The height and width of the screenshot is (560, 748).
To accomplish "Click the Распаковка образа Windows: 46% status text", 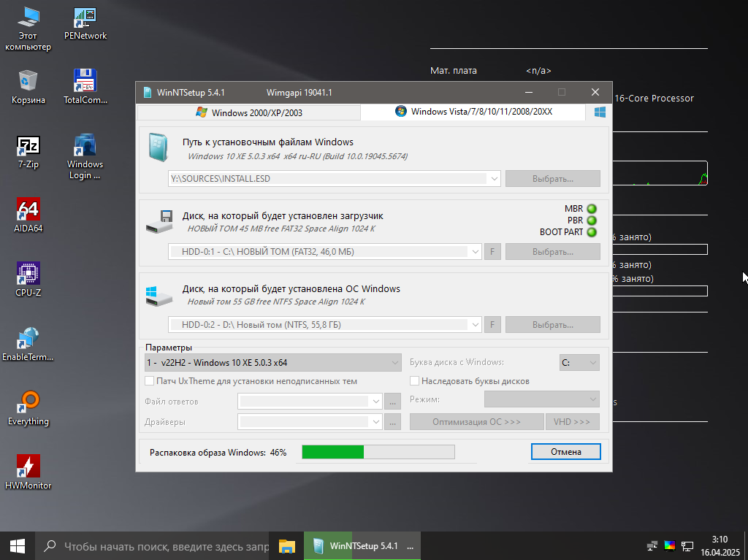I will (x=218, y=452).
